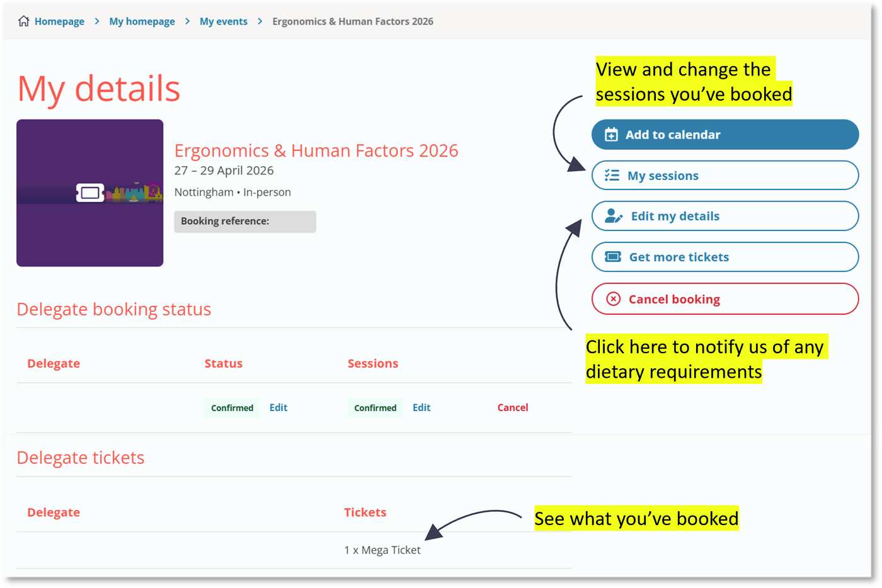This screenshot has height=588, width=882.
Task: Click the person edit icon
Action: (613, 216)
